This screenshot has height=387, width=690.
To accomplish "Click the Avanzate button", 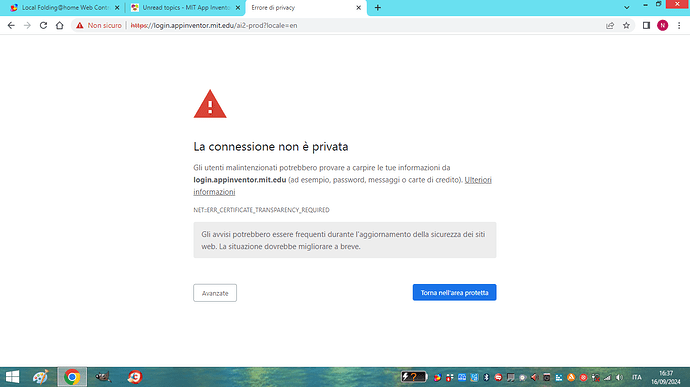I will tap(215, 293).
